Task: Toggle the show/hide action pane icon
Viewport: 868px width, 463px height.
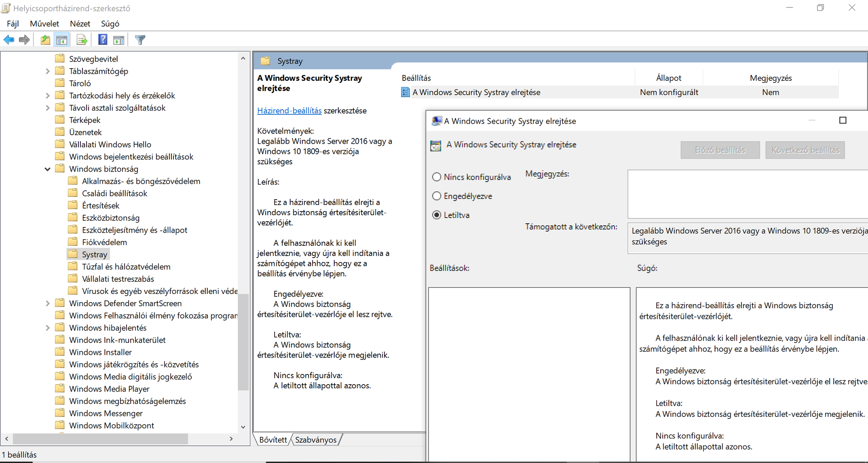Action: tap(119, 40)
